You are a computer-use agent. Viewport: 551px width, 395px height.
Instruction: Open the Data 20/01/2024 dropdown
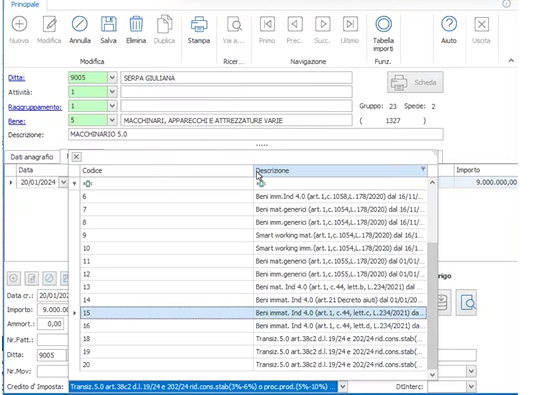[x=63, y=182]
